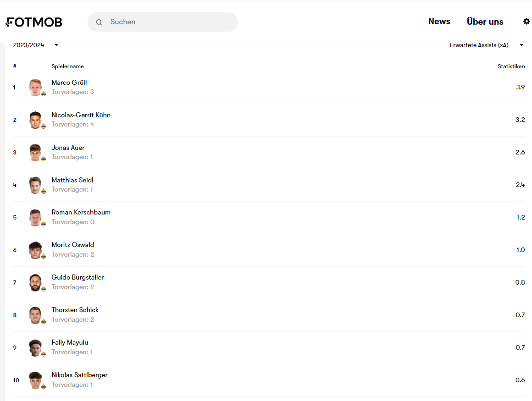Select Nikolas Sattlberger's name
The image size is (532, 401).
[x=79, y=375]
